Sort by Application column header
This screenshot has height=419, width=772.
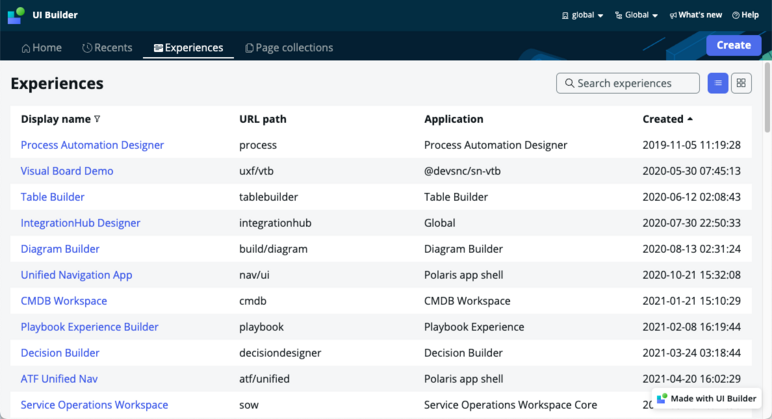453,119
